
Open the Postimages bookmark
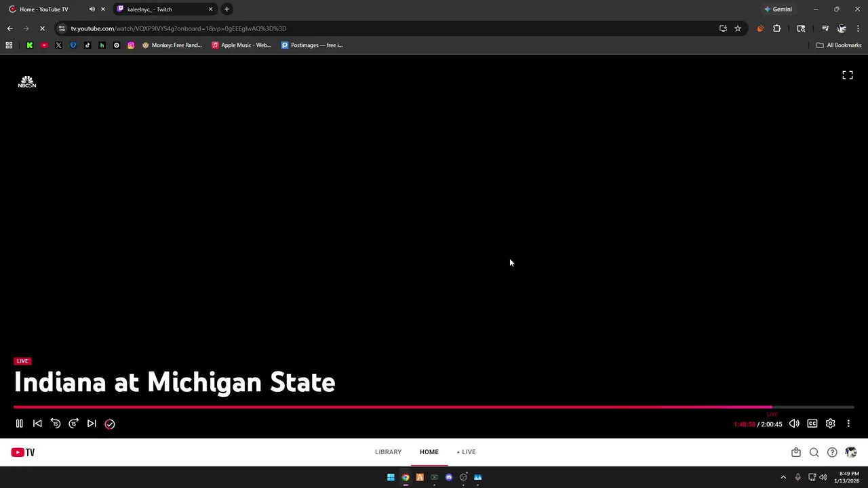pyautogui.click(x=312, y=45)
